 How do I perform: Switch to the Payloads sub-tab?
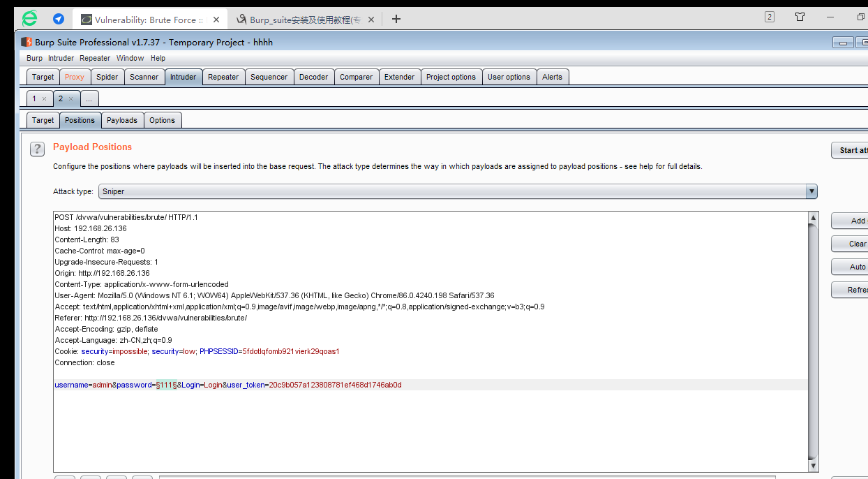point(122,120)
